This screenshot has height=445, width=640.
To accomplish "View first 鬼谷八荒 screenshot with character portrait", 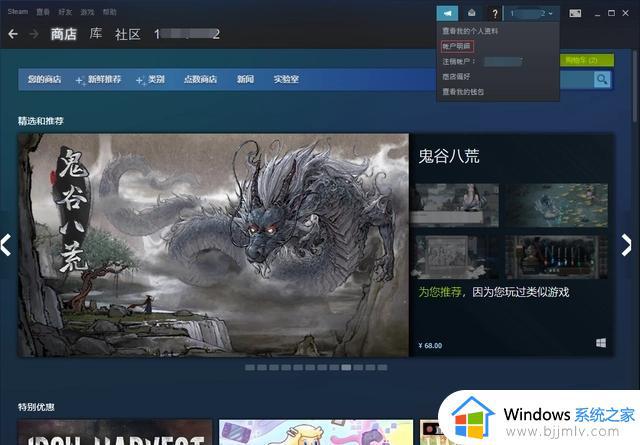I will click(454, 205).
